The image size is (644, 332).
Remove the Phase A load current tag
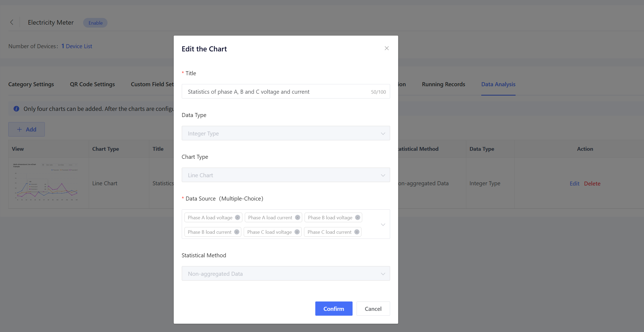298,217
